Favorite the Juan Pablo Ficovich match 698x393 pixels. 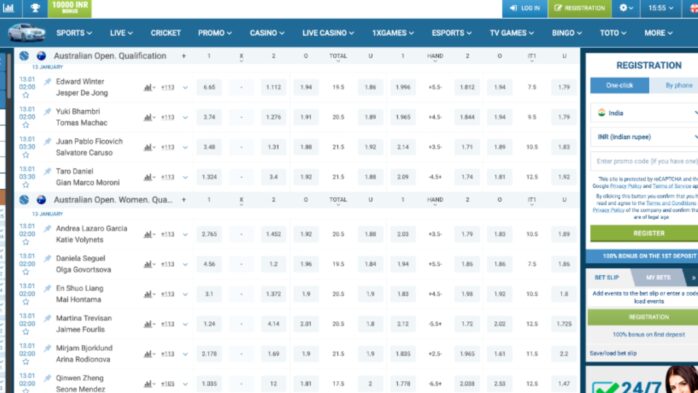point(26,155)
